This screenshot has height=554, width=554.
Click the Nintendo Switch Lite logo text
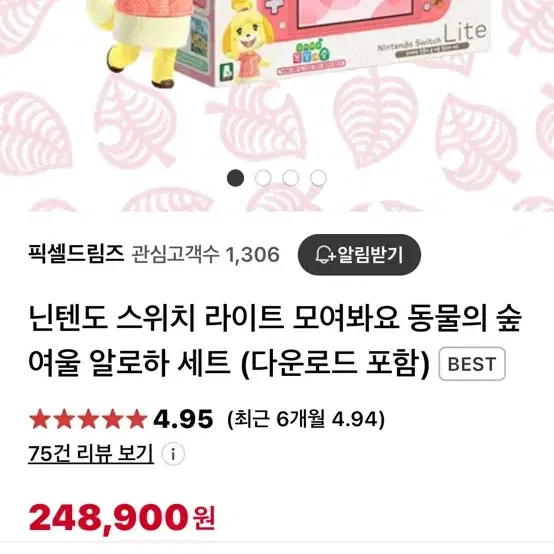[x=433, y=39]
